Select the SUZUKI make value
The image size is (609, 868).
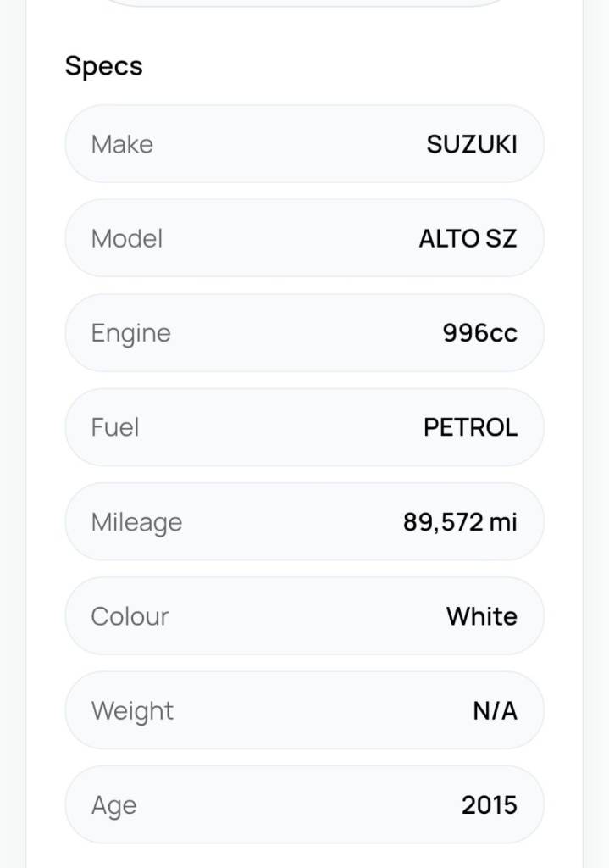click(472, 144)
